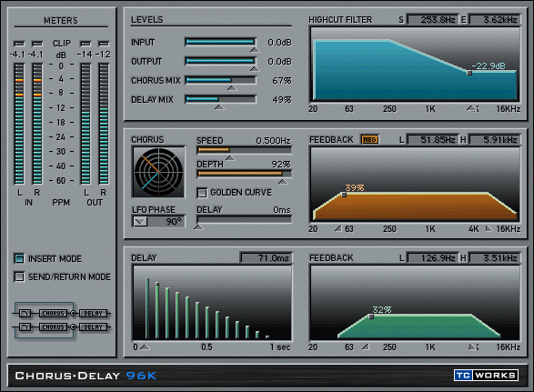Click the highcut filter end field 3.62kHz
This screenshot has width=534, height=392.
pos(495,20)
